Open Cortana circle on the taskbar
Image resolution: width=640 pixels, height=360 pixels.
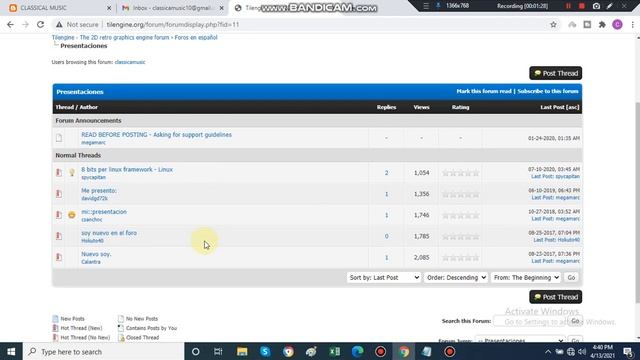click(196, 351)
